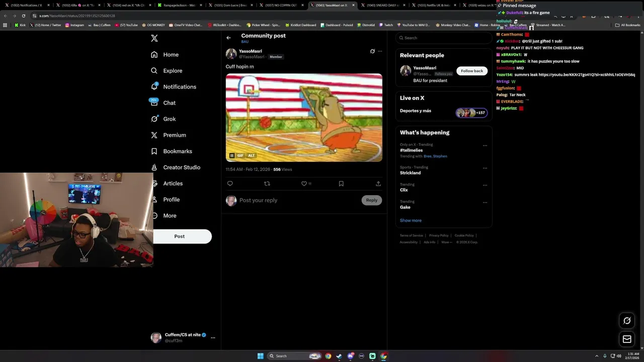Click the Post your reply field

click(298, 200)
